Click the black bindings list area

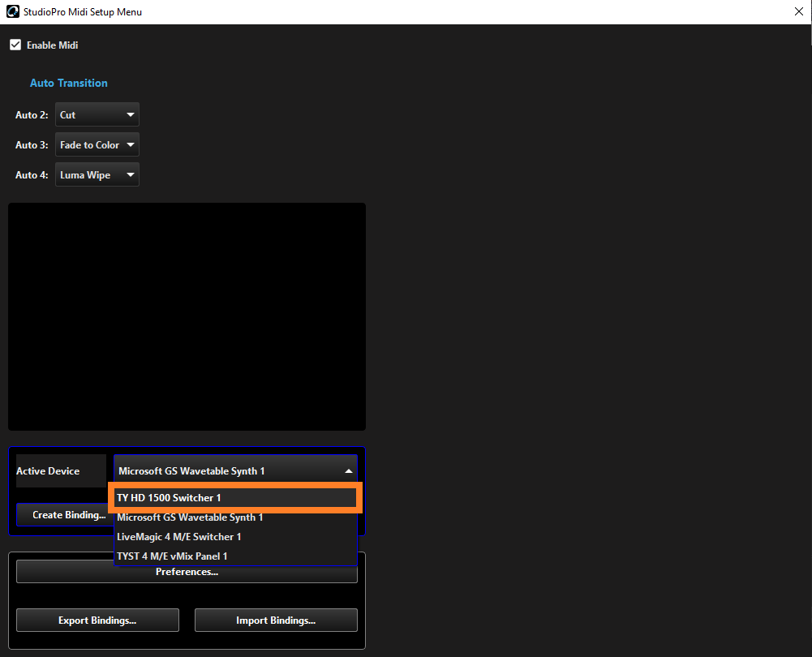tap(187, 316)
